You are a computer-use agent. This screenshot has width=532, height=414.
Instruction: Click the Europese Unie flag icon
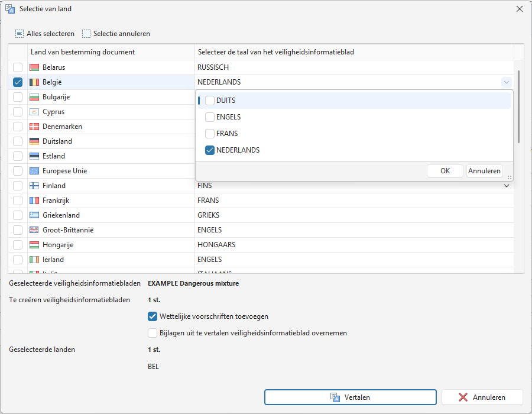[x=34, y=171]
